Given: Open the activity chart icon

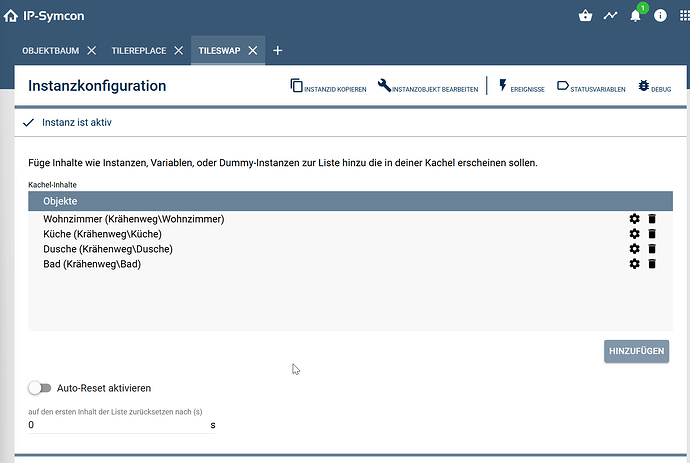Looking at the screenshot, I should [x=610, y=16].
